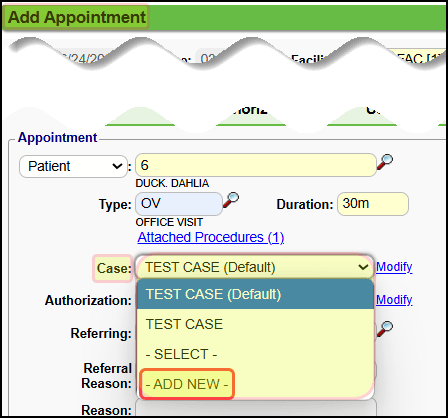This screenshot has width=448, height=418.
Task: Click Modify link beside Authorization
Action: (394, 300)
